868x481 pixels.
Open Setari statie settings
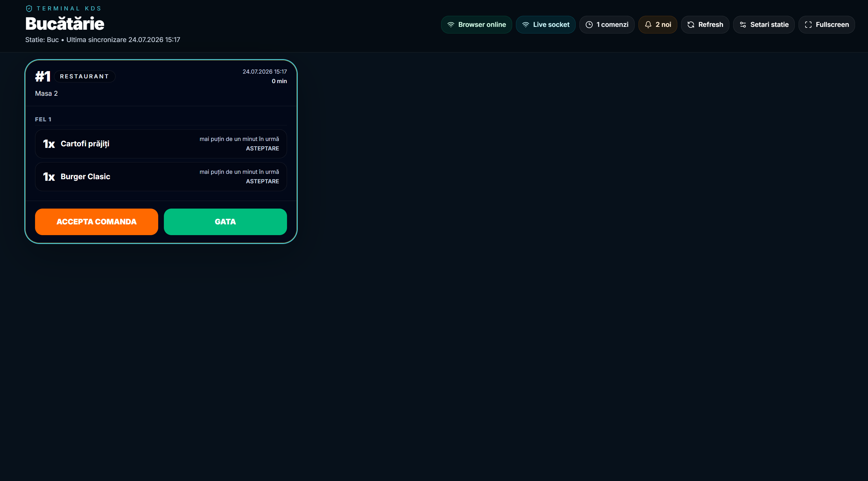coord(764,25)
